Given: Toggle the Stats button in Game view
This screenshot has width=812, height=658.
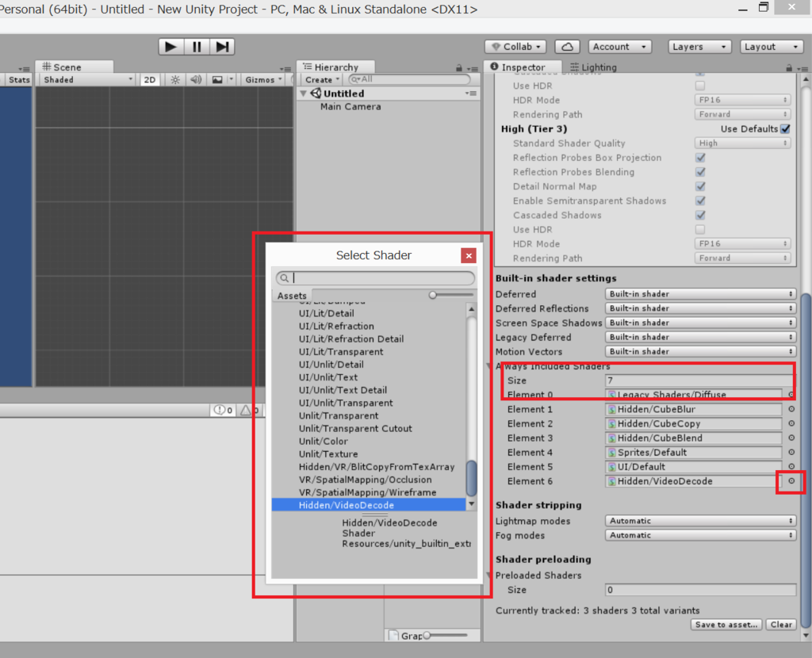Looking at the screenshot, I should tap(19, 80).
